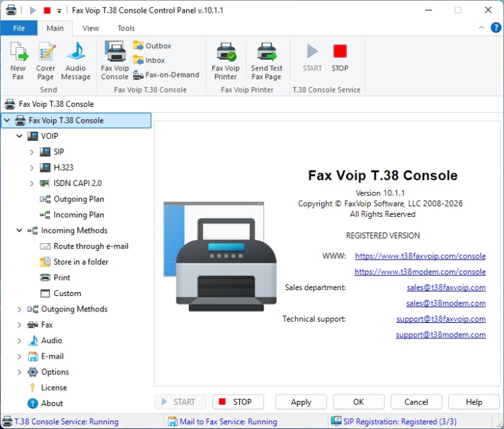Open the Outbox folder in the ribbon

coord(152,46)
